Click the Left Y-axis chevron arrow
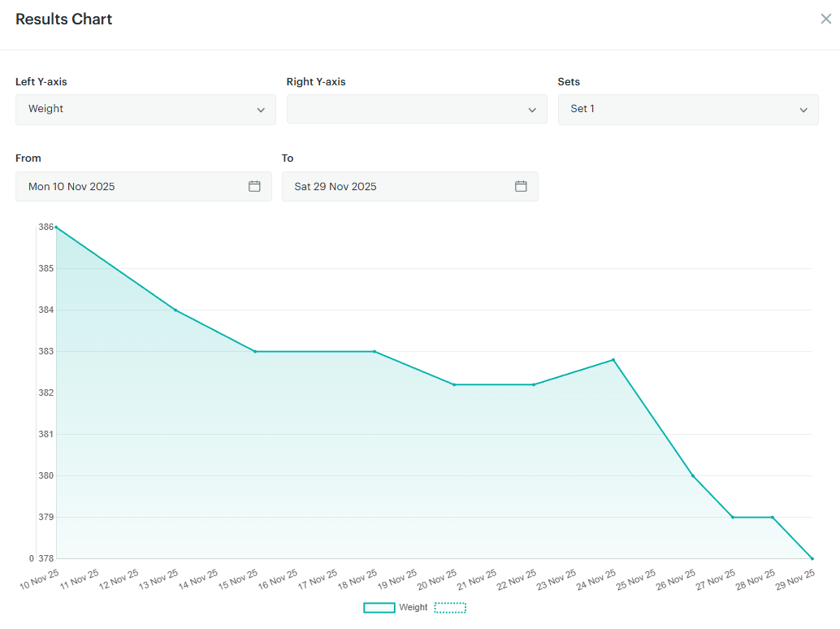Screen dimensions: 840x629 (x=261, y=110)
